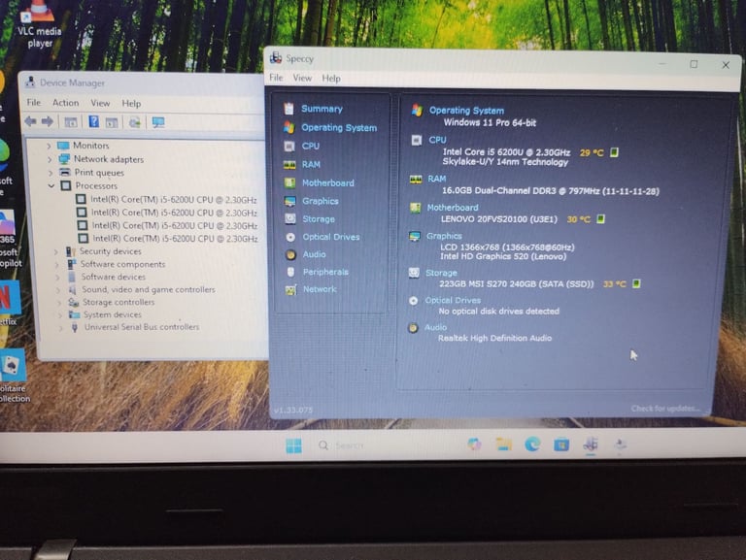Open the File menu in Speccy
746x560 pixels.
pos(276,78)
